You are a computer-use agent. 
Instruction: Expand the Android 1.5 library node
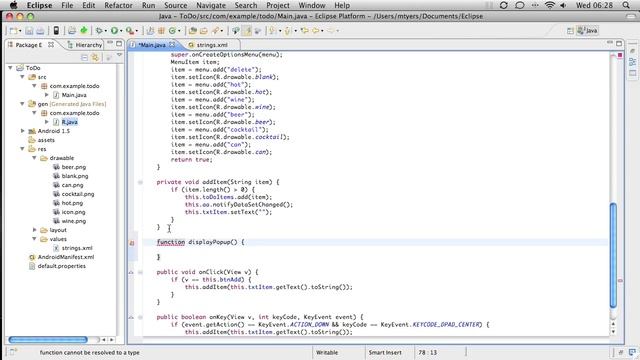point(22,131)
